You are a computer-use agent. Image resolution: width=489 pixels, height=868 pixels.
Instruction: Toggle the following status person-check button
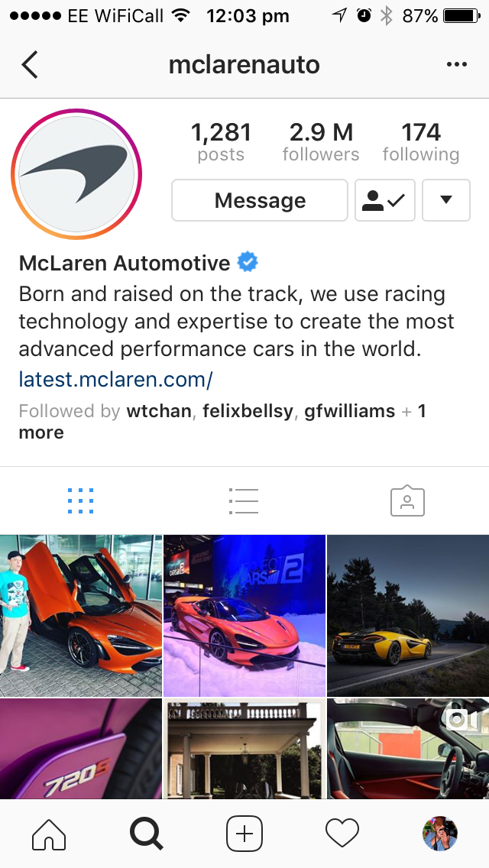coord(385,200)
